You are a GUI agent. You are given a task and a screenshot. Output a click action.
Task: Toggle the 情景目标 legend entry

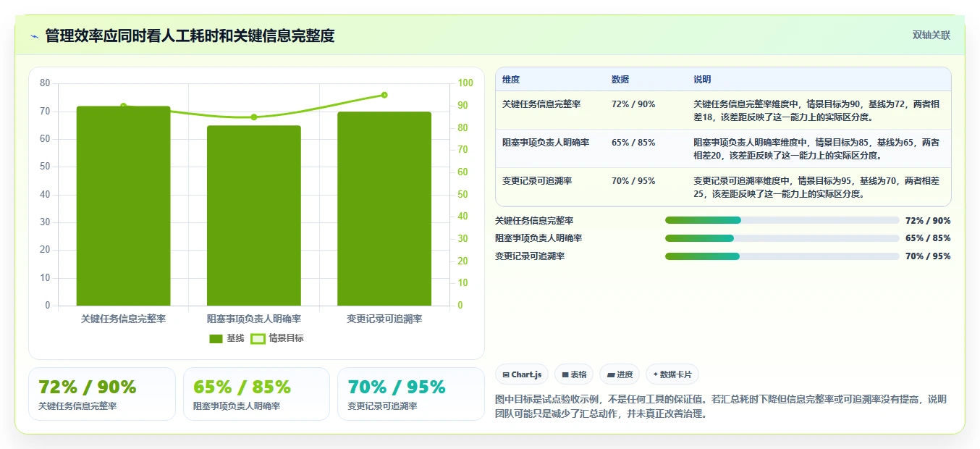277,338
